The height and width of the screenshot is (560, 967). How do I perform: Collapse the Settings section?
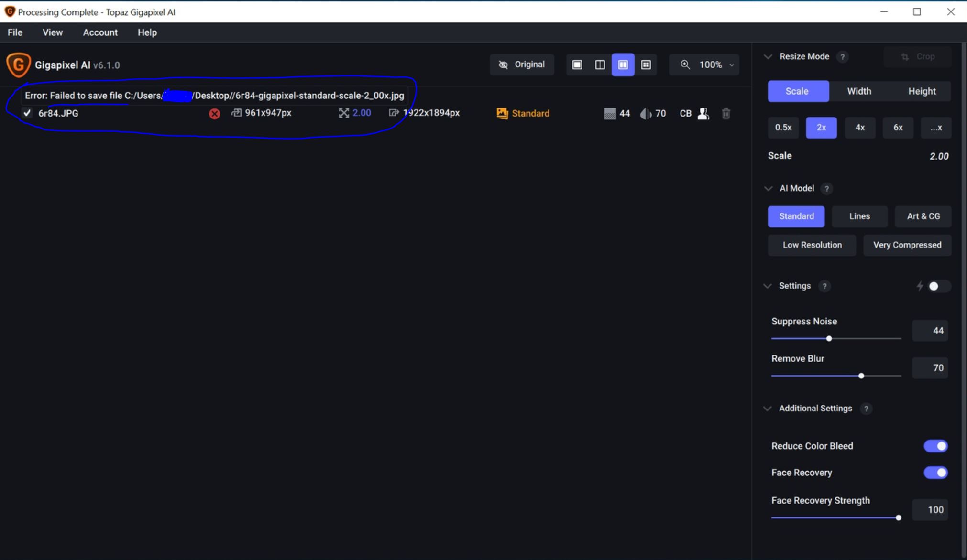pyautogui.click(x=768, y=286)
